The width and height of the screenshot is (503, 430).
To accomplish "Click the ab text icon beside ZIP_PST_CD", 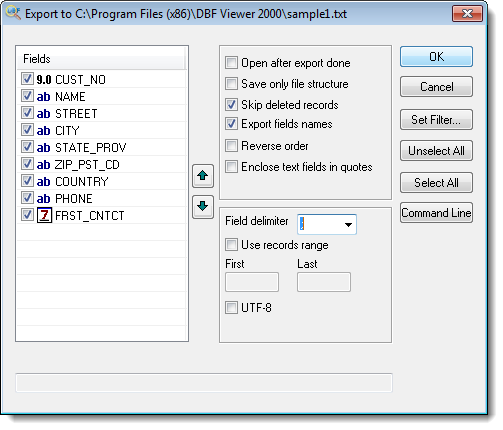I will [43, 165].
